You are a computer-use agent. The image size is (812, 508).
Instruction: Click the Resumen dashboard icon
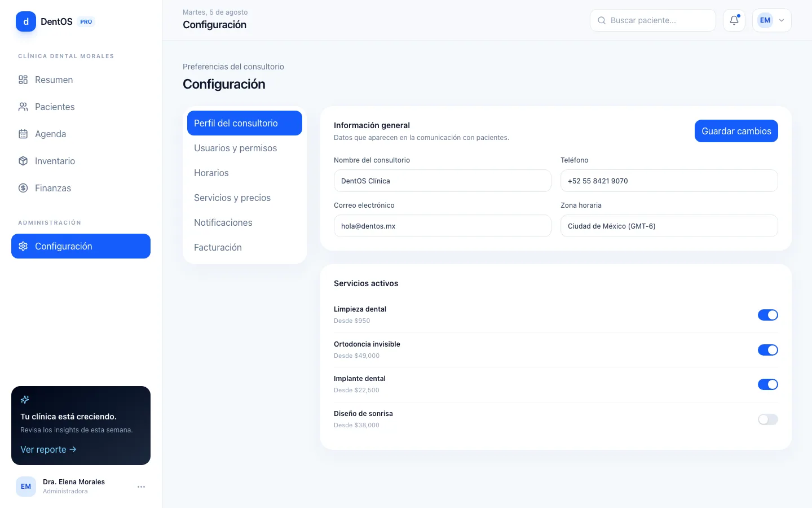tap(23, 80)
